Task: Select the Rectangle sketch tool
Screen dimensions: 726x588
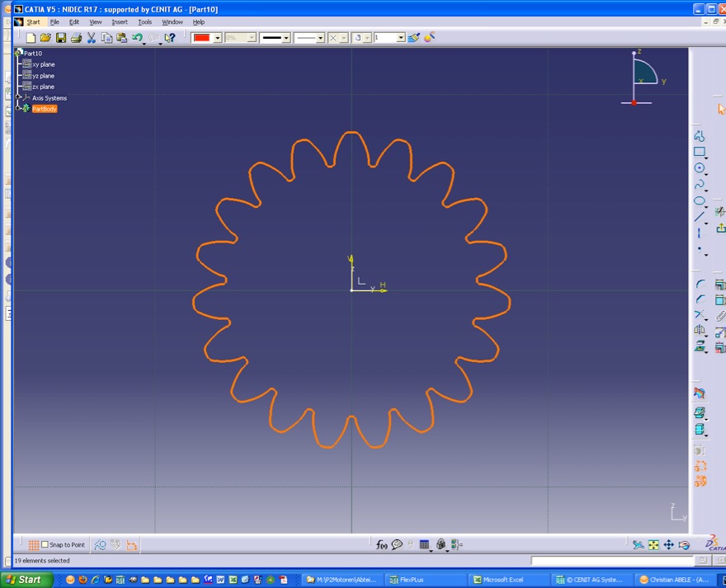Action: click(700, 152)
